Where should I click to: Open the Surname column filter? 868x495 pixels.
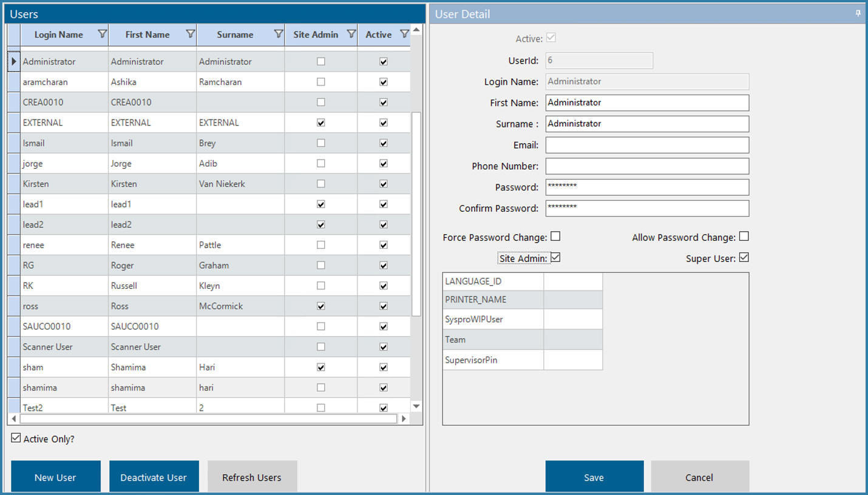pyautogui.click(x=279, y=34)
